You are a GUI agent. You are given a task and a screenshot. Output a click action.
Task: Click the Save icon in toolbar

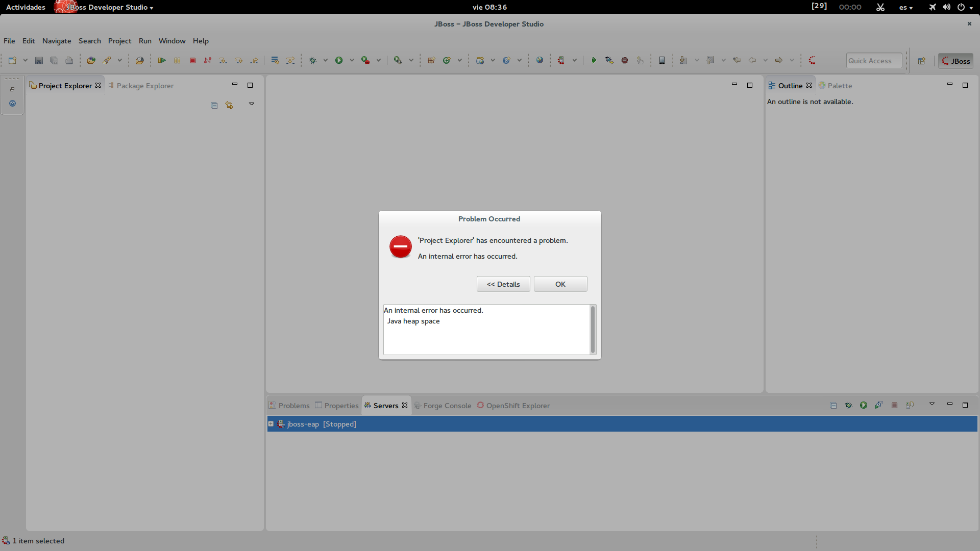coord(39,60)
